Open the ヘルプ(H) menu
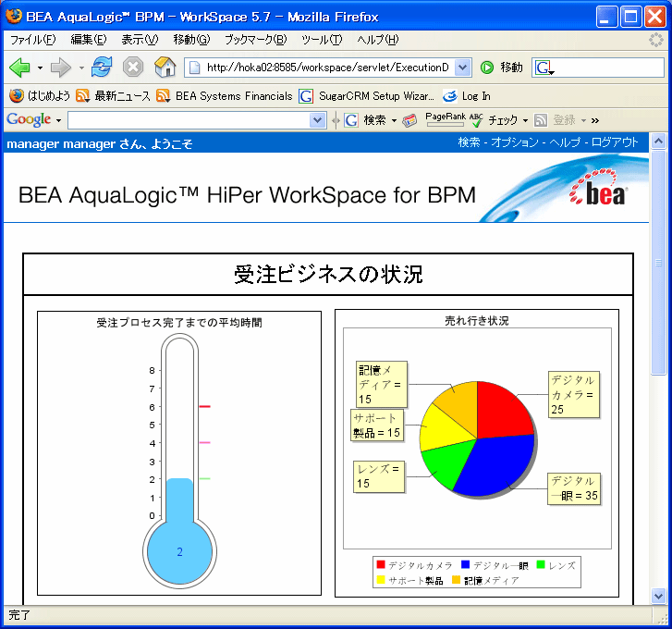 [x=377, y=40]
